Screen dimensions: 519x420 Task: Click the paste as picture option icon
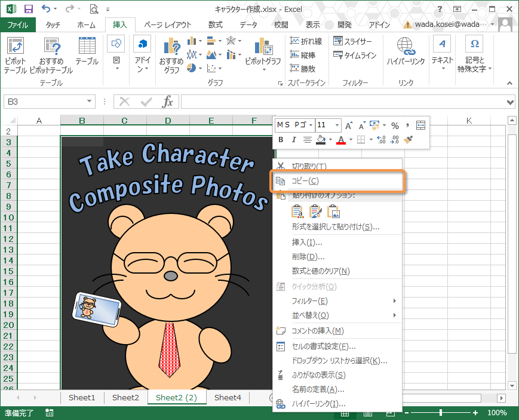click(x=333, y=211)
